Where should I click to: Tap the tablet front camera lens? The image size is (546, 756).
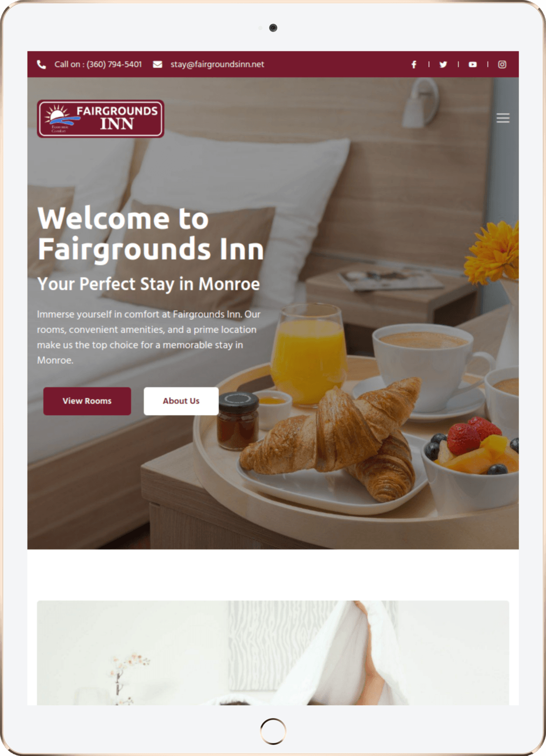pyautogui.click(x=273, y=28)
